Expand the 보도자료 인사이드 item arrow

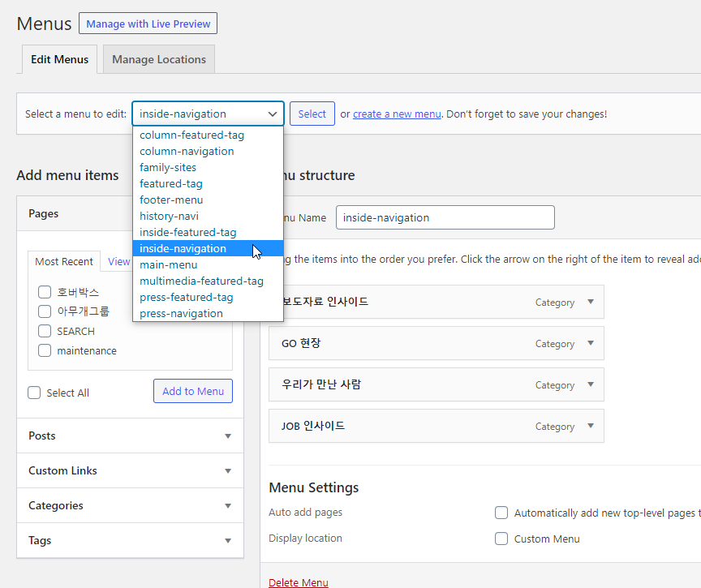click(x=591, y=302)
